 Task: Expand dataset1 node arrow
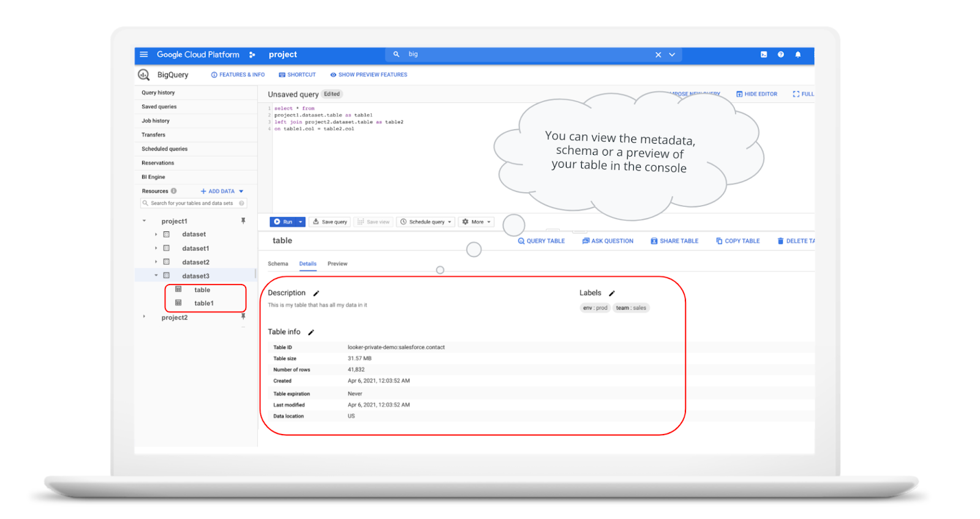pyautogui.click(x=156, y=248)
